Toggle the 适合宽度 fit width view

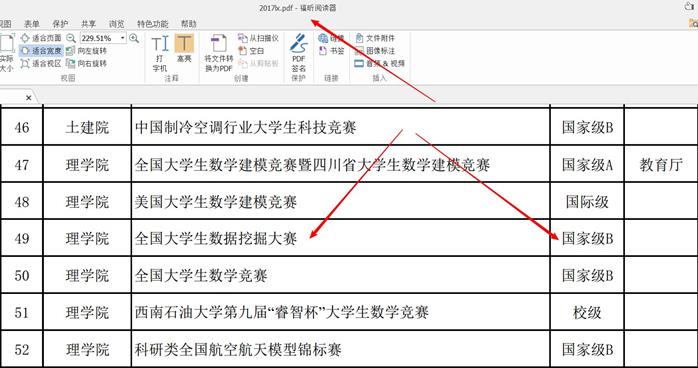(x=41, y=51)
